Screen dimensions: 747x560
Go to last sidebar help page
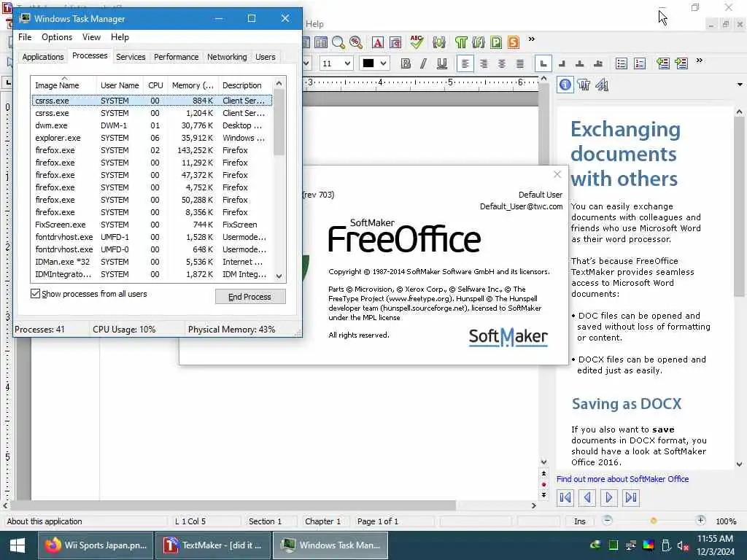tap(631, 497)
